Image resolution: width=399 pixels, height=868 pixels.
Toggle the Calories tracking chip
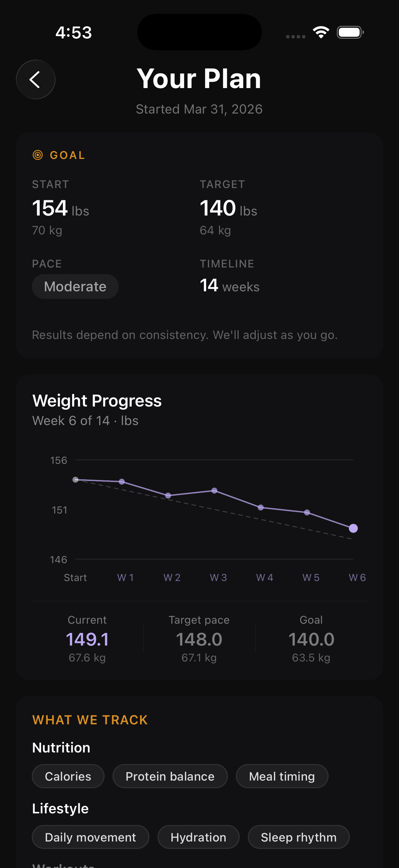(x=68, y=776)
